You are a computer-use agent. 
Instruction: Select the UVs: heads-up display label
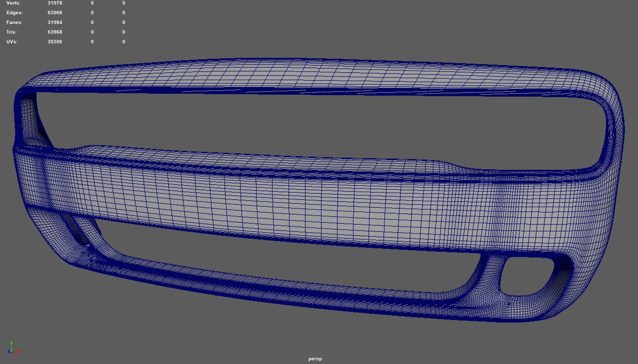coord(12,42)
